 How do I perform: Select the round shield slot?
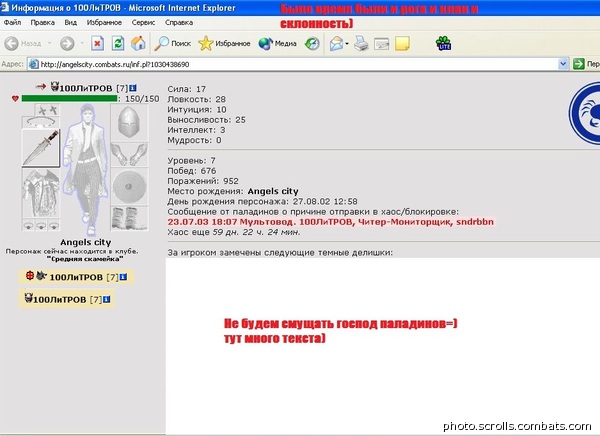pos(129,187)
